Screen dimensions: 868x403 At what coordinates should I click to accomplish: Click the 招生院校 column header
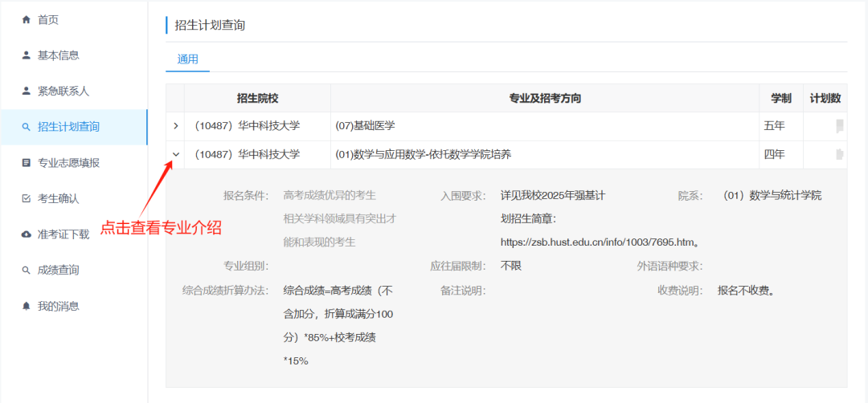257,98
